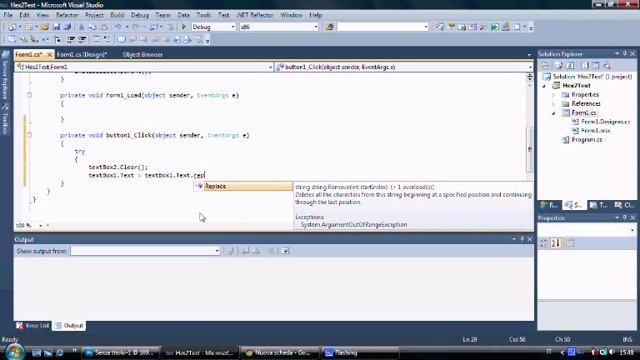The image size is (640, 360).
Task: Switch to Object Browser tab
Action: 142,54
